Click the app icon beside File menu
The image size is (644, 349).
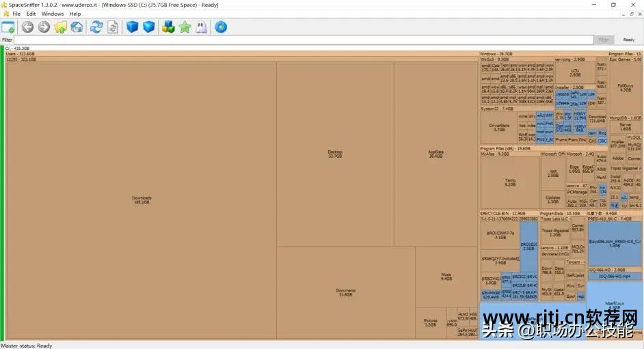pos(5,14)
